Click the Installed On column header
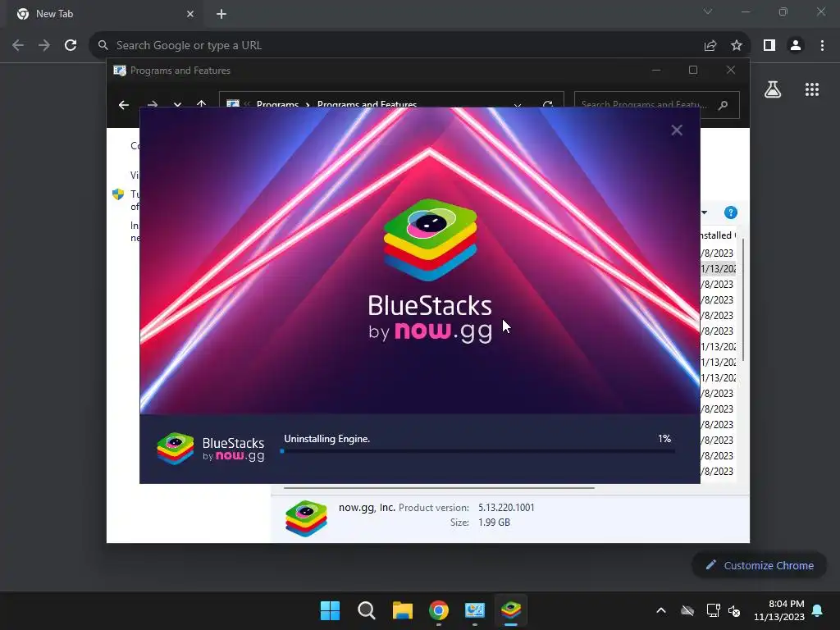The image size is (840, 630). coord(719,235)
